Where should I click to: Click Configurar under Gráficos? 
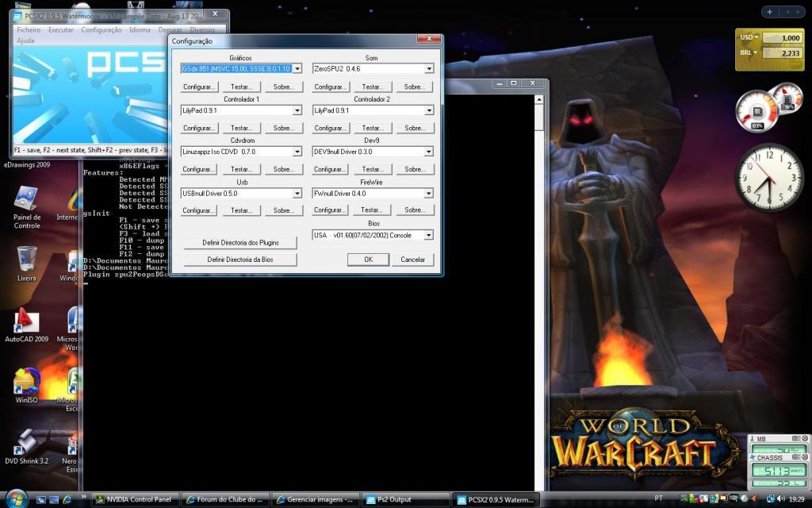(199, 87)
